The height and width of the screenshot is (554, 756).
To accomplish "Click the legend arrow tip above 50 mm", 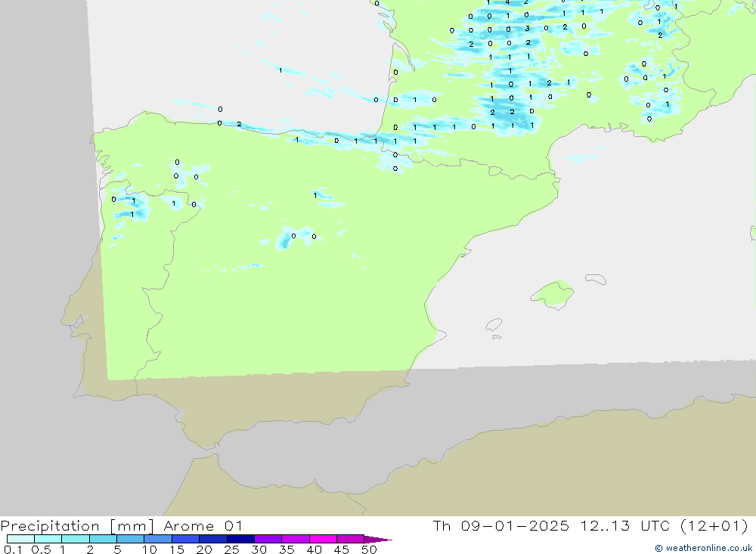I will pos(379,539).
